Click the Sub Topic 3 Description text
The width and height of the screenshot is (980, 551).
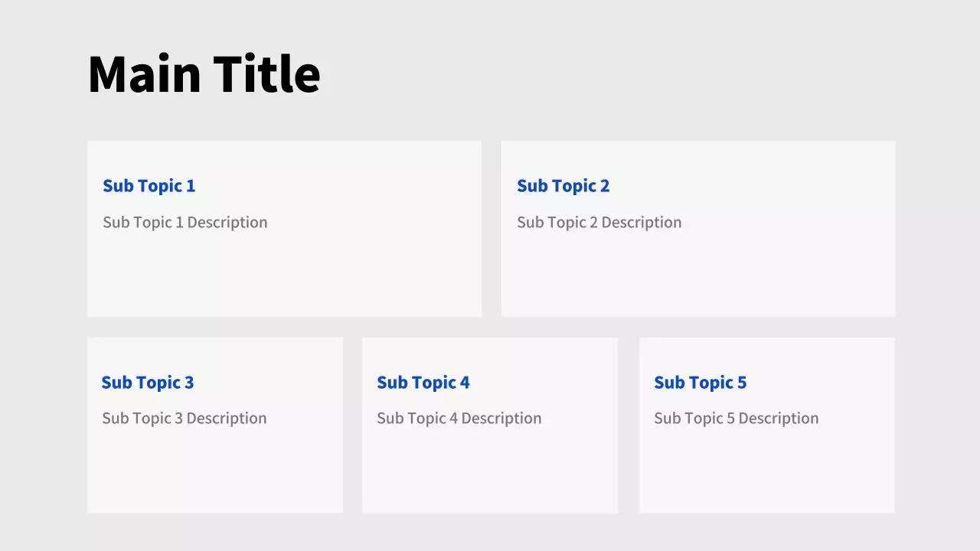(x=185, y=419)
